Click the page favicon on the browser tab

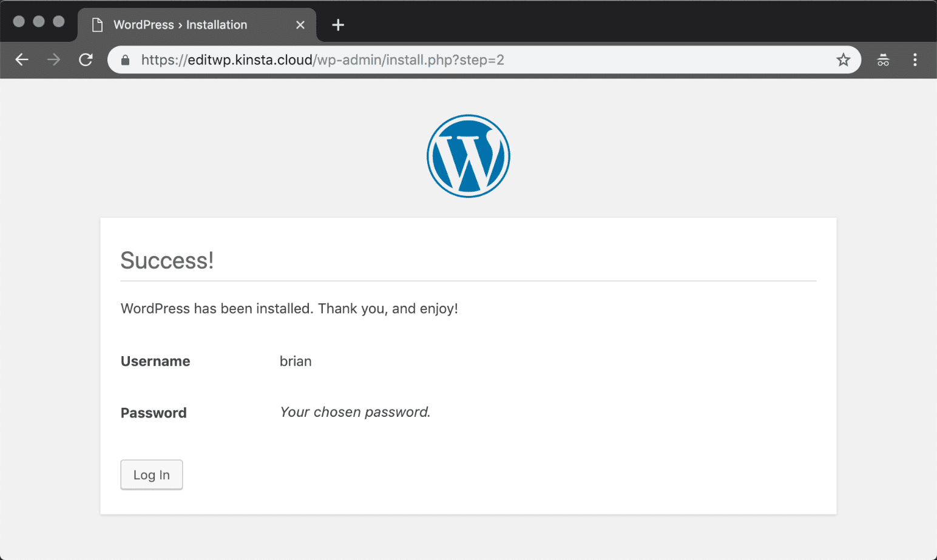[x=97, y=24]
